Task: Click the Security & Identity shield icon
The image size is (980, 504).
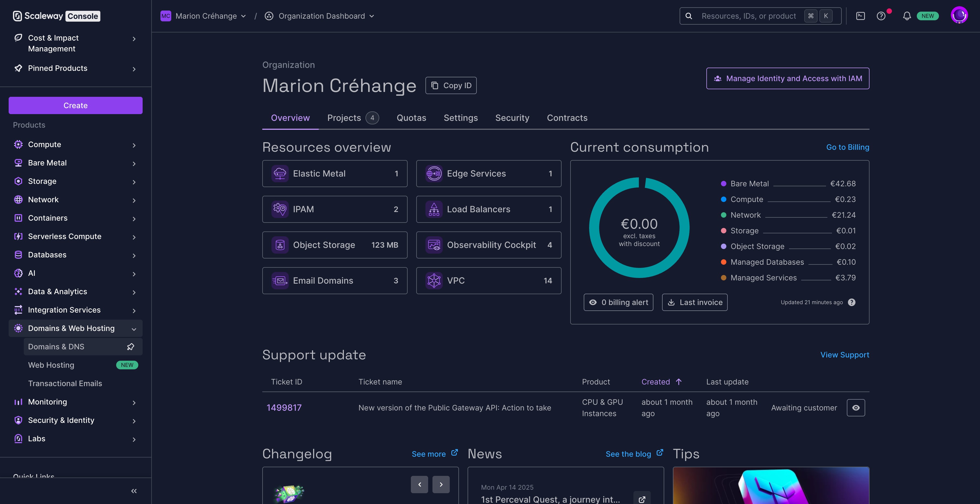Action: [18, 420]
